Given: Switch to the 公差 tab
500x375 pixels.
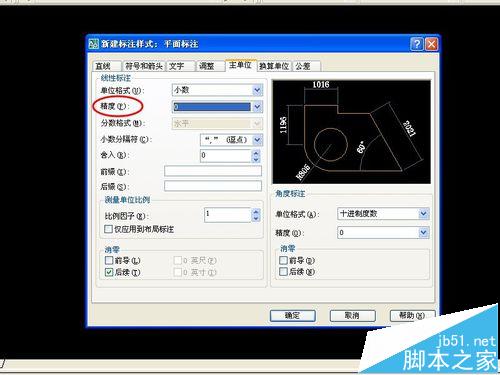Looking at the screenshot, I should click(x=307, y=66).
